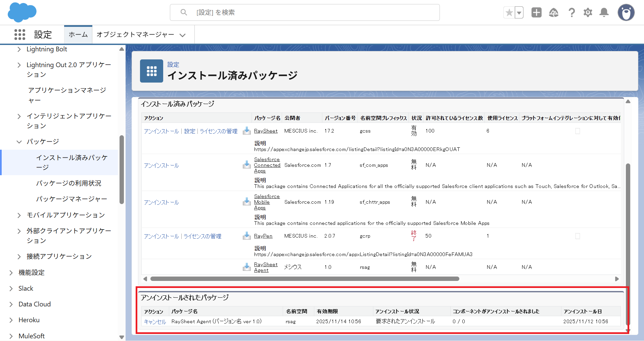
Task: Open the favorites list dropdown arrow
Action: click(x=519, y=13)
